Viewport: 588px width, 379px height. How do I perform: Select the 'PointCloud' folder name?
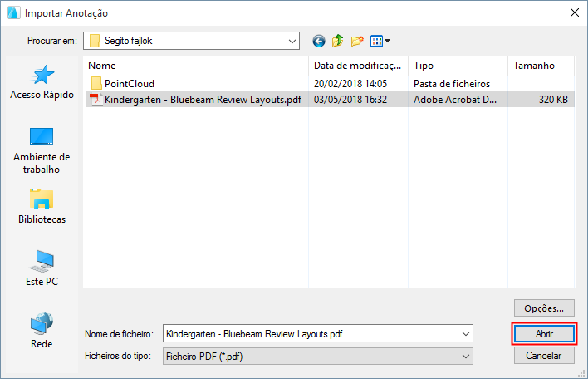pyautogui.click(x=130, y=84)
